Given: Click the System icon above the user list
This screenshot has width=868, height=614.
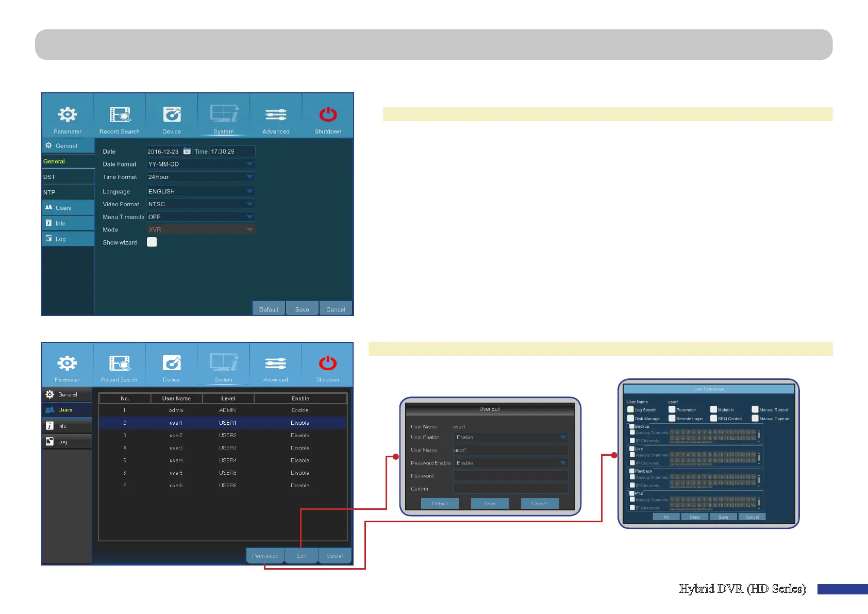Looking at the screenshot, I should [224, 362].
